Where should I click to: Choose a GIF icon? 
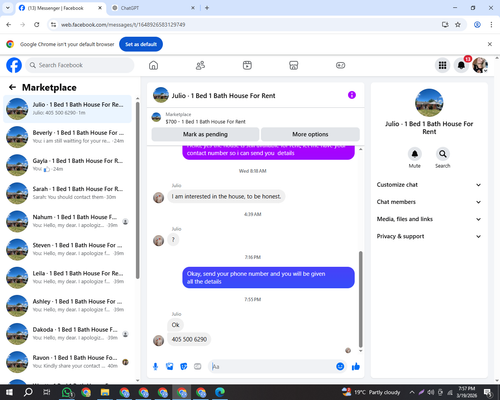pyautogui.click(x=198, y=367)
